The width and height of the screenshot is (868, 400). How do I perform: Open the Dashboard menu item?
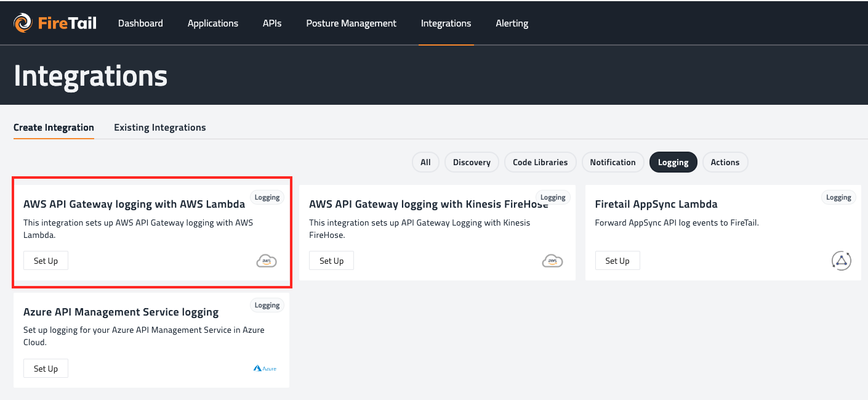coord(140,23)
